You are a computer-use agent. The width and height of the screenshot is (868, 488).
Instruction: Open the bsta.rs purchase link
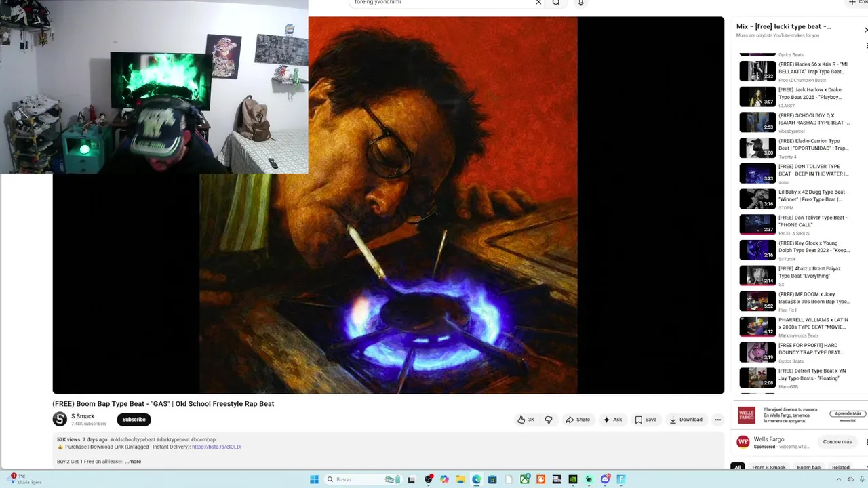217,447
